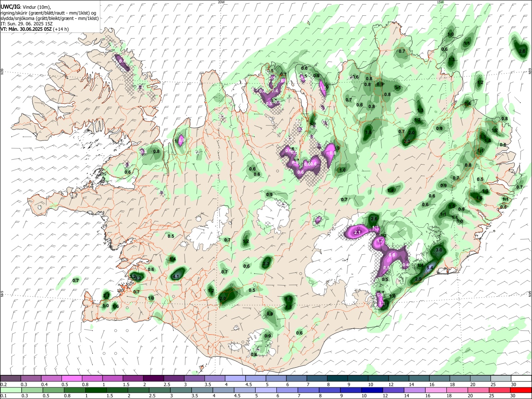Select the dark teal 8 snow scale swatch
532x399 pixels.
click(337, 378)
